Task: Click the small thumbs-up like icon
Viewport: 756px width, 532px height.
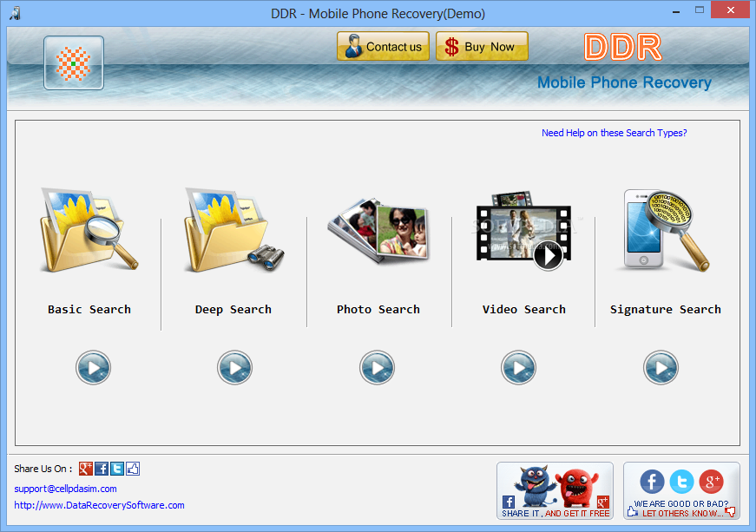Action: click(133, 469)
